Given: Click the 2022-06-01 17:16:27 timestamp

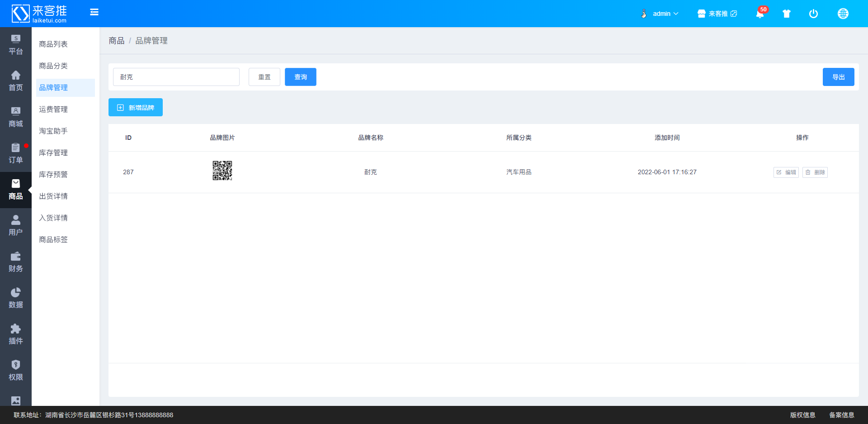Looking at the screenshot, I should (x=667, y=172).
